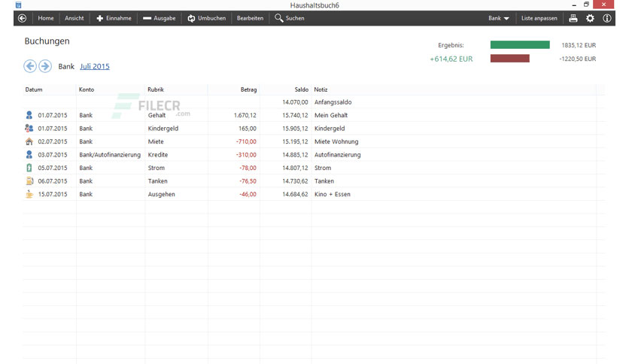The height and width of the screenshot is (364, 629).
Task: Click the info icon in toolbar
Action: point(607,18)
